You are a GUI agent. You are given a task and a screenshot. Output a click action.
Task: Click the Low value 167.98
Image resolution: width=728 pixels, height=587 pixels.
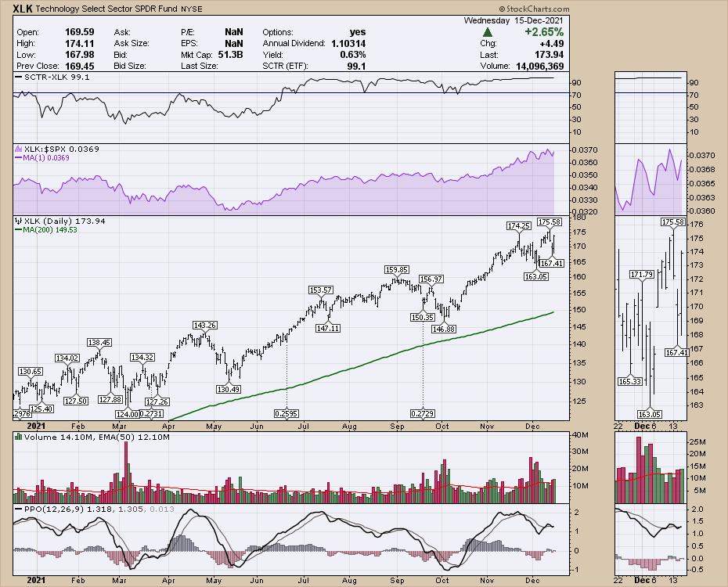pos(79,54)
